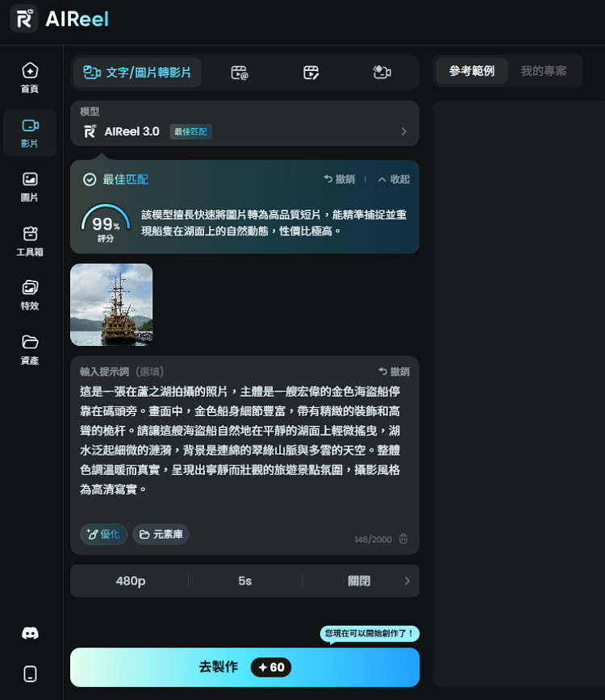
Task: Click the 您現在可以開始創作了 tooltip bubble
Action: pyautogui.click(x=369, y=634)
